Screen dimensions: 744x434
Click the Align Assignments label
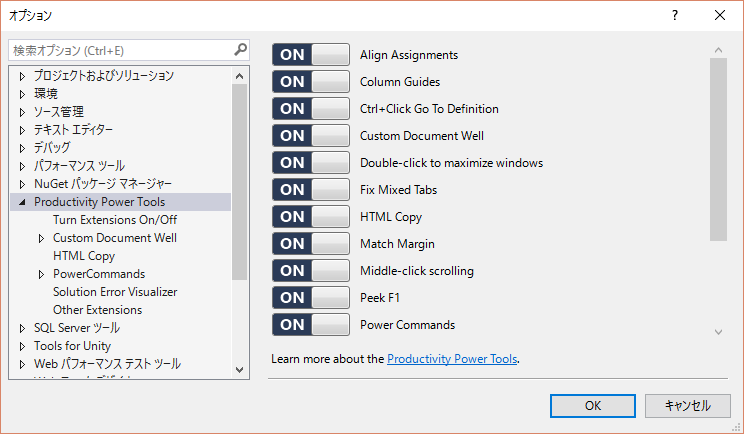point(409,55)
